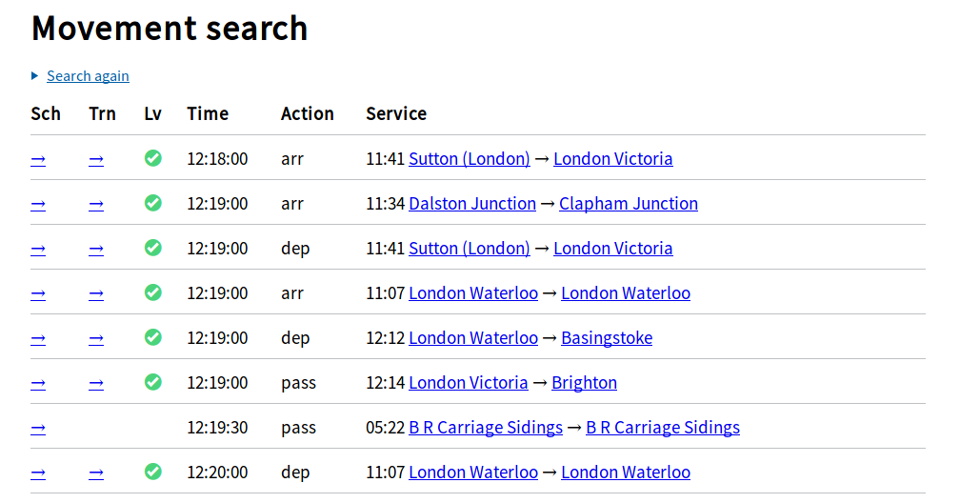Click the Time column header

[x=208, y=113]
